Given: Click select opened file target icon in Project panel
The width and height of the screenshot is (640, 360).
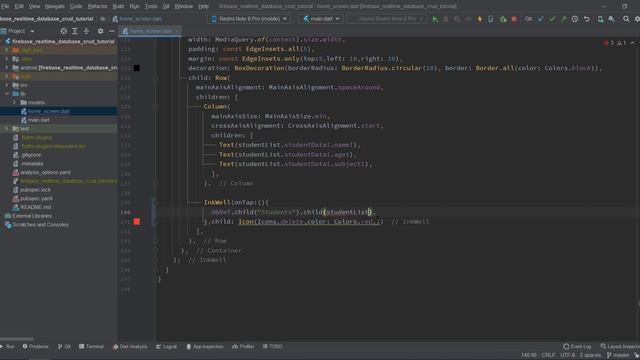Looking at the screenshot, I should pyautogui.click(x=63, y=31).
